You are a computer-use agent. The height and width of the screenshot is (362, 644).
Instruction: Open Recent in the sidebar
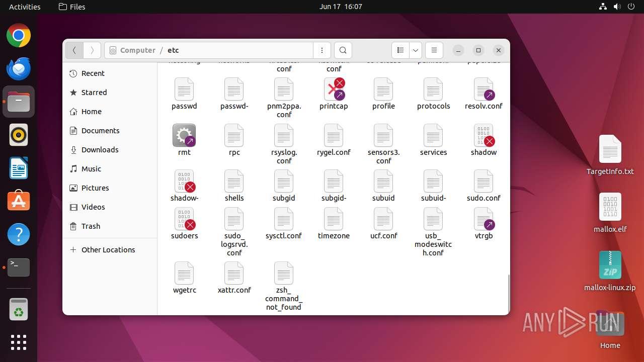110,73
